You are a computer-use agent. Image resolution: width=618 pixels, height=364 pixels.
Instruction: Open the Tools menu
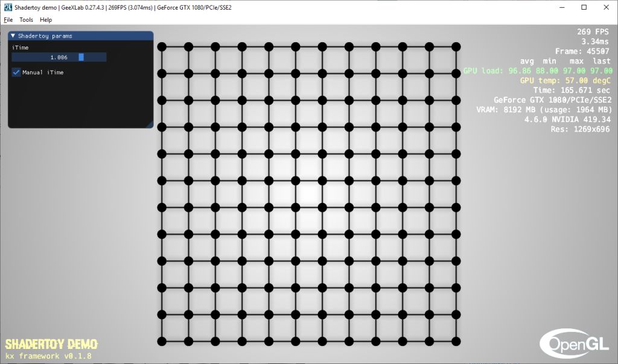[27, 20]
